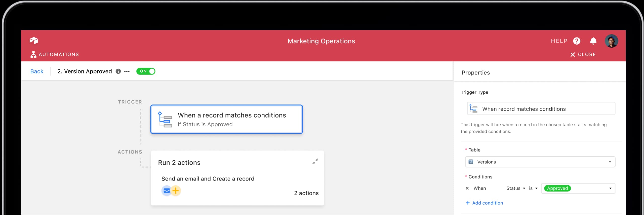This screenshot has width=644, height=215.
Task: Open notifications bell
Action: (593, 41)
